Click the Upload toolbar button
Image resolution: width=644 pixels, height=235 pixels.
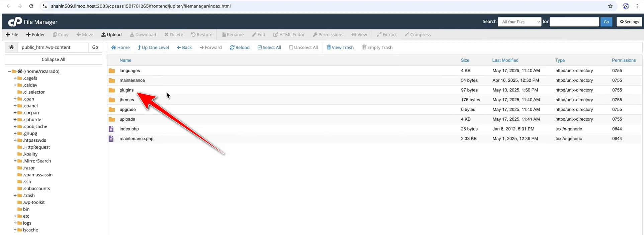click(x=111, y=34)
